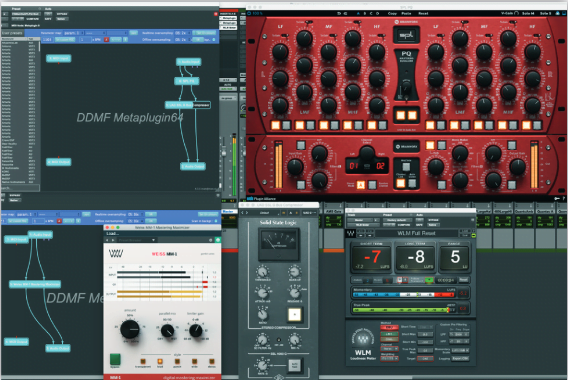Click the search field below the Metaplugin plugin list

click(x=20, y=188)
